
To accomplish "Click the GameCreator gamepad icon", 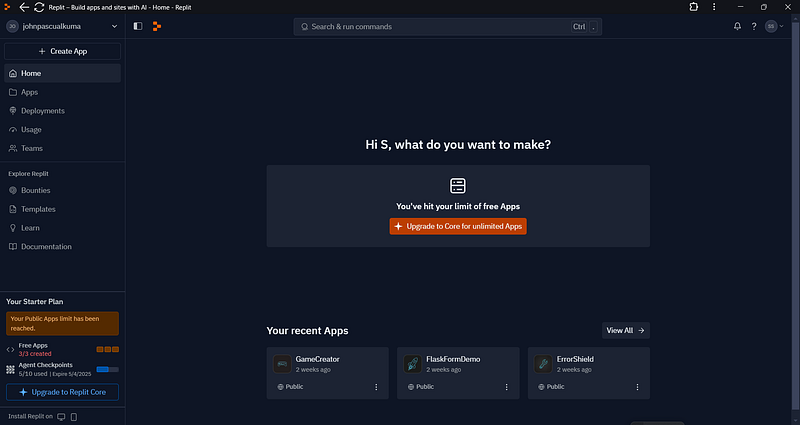I will [282, 364].
